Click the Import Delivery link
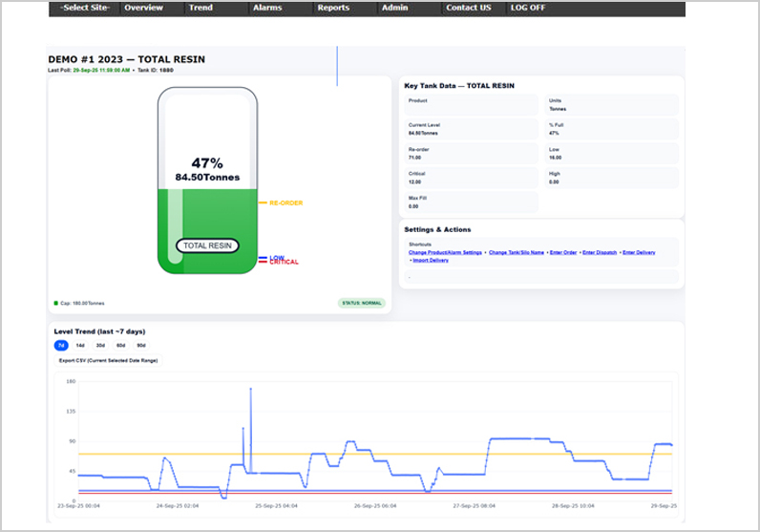This screenshot has height=532, width=760. (x=431, y=261)
